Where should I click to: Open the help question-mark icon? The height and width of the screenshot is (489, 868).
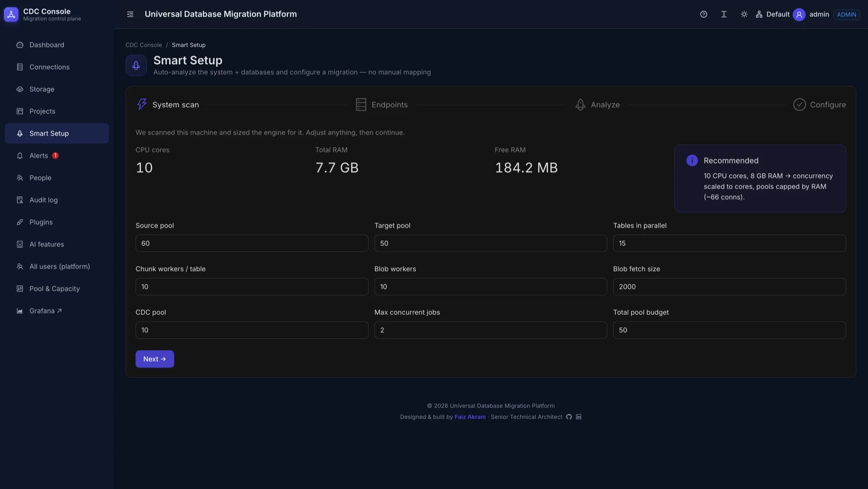point(704,14)
